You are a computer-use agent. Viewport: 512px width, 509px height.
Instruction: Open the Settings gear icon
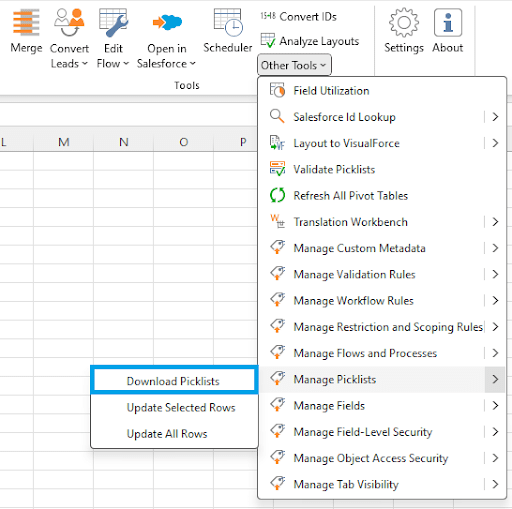coord(404,23)
